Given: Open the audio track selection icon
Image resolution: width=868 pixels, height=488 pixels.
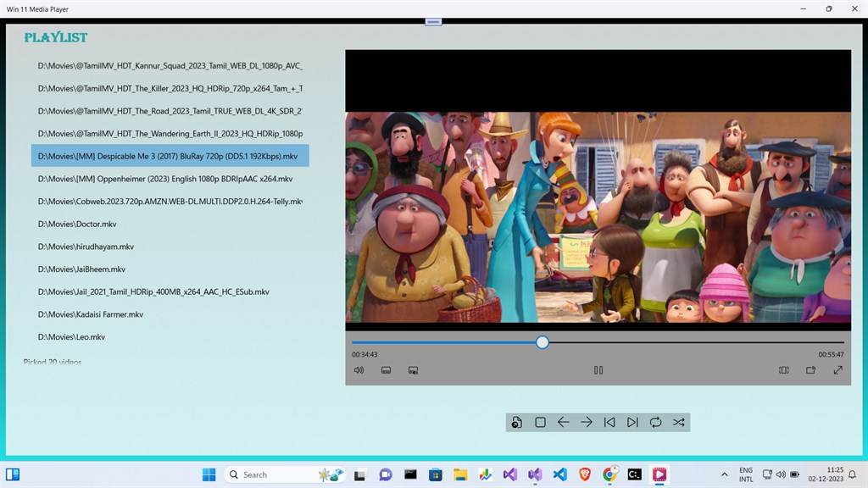Looking at the screenshot, I should (x=413, y=370).
